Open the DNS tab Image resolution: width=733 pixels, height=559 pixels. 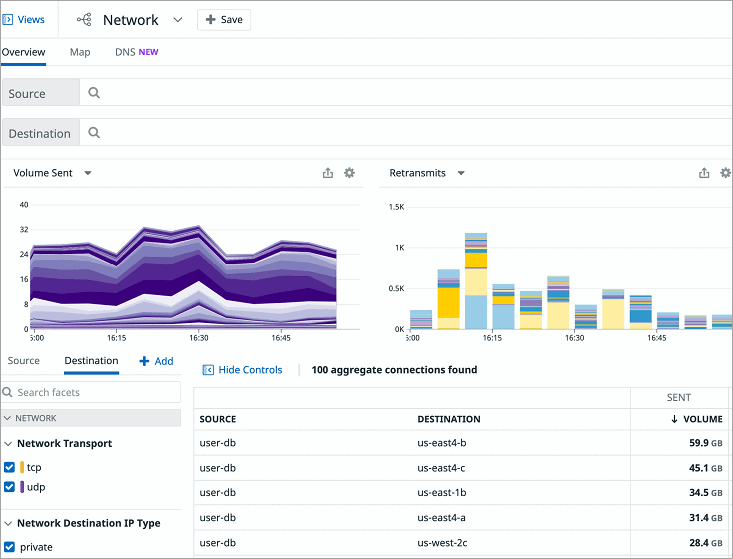tap(137, 52)
